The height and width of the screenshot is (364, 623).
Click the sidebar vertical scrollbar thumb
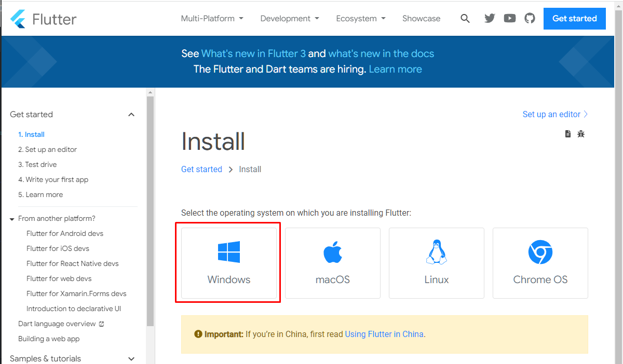[151, 211]
